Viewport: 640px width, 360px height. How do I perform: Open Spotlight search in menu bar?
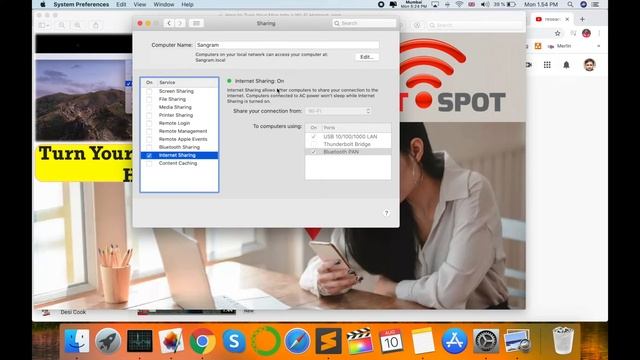click(570, 4)
